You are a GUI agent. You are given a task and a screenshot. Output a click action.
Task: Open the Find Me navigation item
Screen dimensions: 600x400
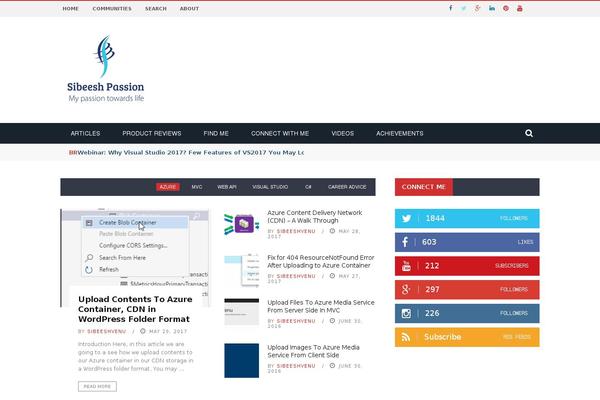(x=216, y=133)
